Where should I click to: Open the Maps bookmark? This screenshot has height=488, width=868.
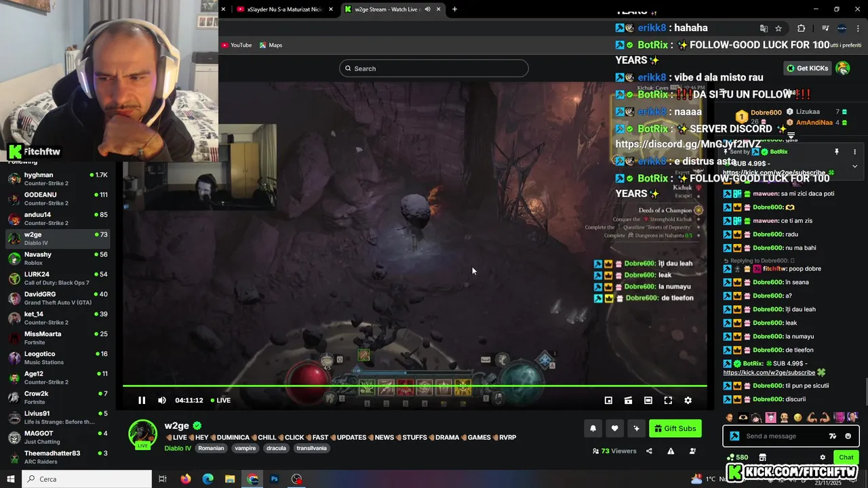coord(271,45)
